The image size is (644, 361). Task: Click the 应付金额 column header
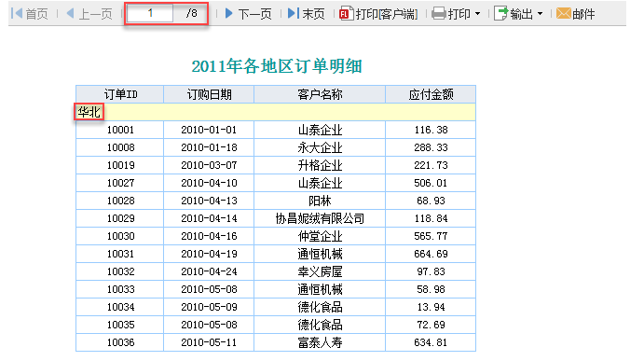click(431, 94)
